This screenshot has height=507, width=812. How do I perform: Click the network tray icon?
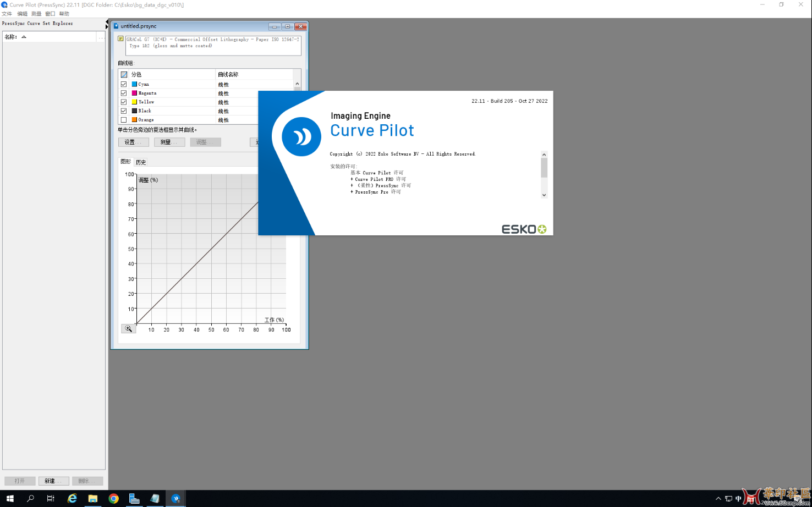coord(728,499)
